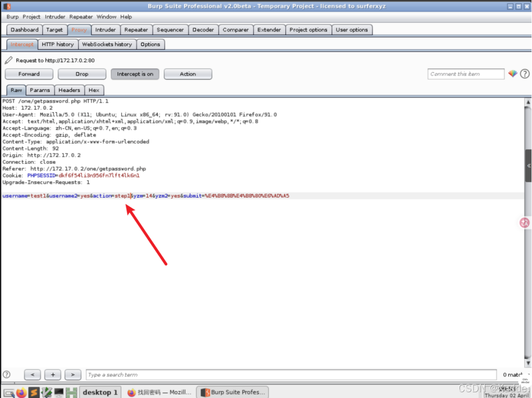Click the username parameter in the request body
The width and height of the screenshot is (532, 398).
click(x=15, y=196)
